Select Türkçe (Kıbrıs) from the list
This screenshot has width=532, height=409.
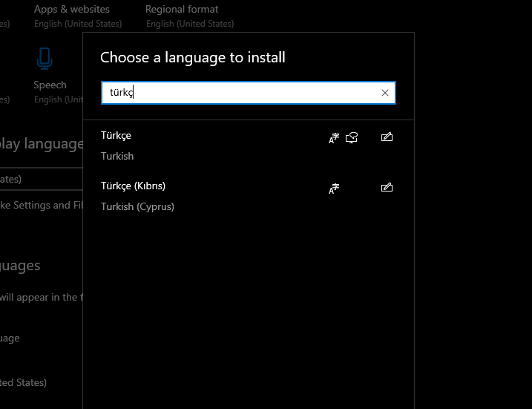tap(133, 186)
